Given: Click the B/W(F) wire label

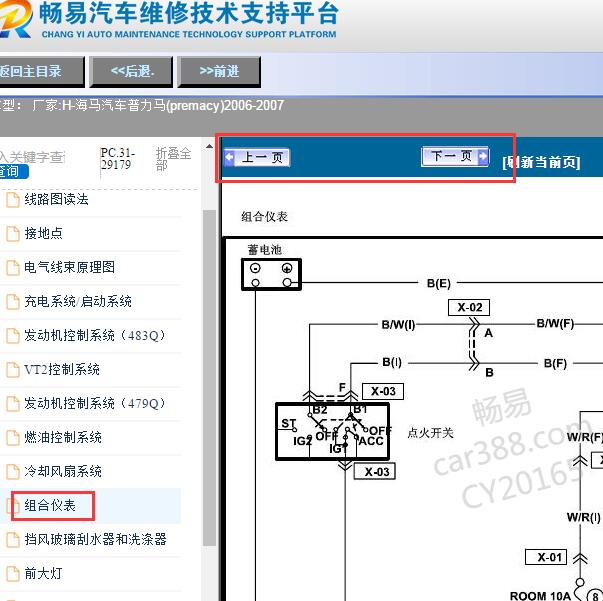Looking at the screenshot, I should tap(555, 324).
